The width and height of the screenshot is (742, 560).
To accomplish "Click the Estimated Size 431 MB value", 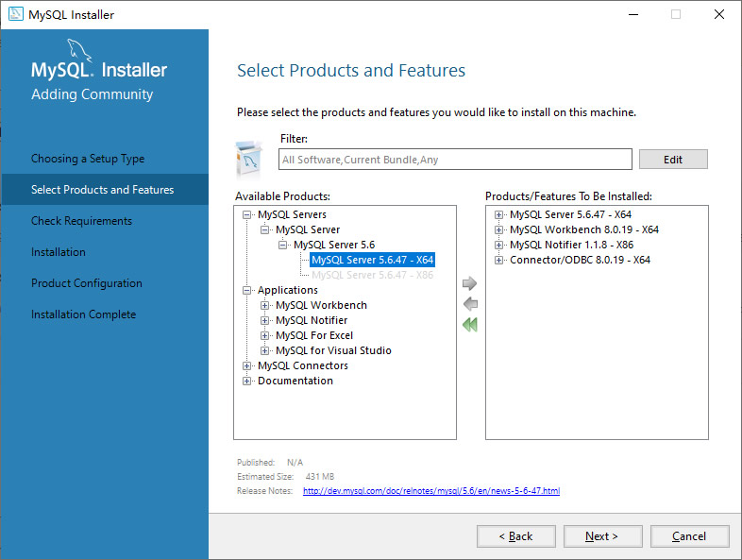I will (320, 477).
